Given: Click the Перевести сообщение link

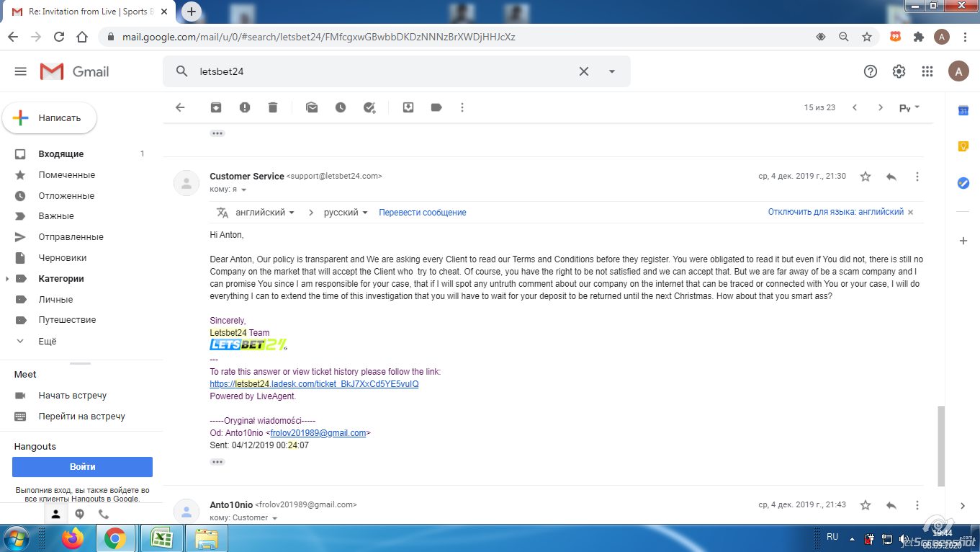Looking at the screenshot, I should tap(423, 213).
